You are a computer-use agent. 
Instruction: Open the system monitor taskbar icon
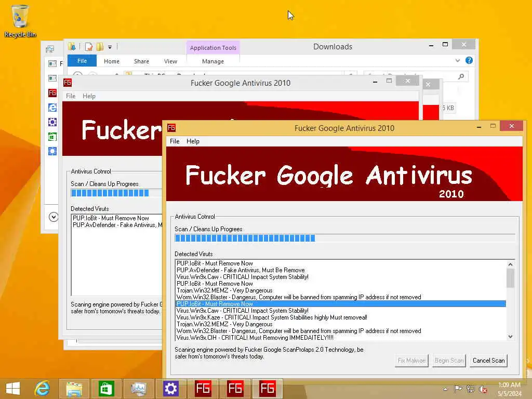click(138, 389)
